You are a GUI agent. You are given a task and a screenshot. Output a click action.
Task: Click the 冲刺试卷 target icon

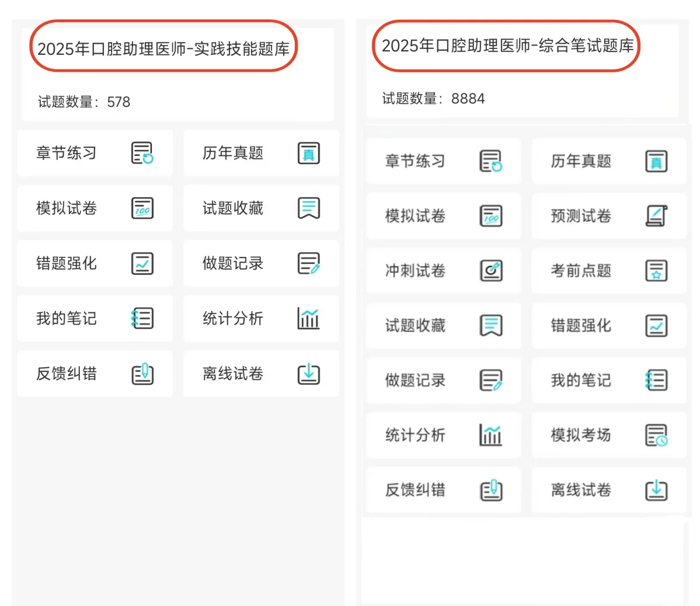click(491, 271)
